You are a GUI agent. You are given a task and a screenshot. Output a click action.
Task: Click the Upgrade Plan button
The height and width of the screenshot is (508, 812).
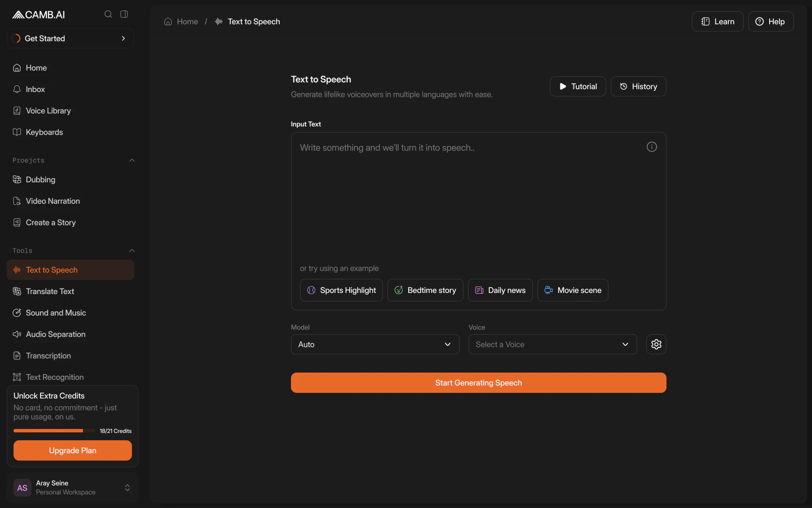pos(73,450)
